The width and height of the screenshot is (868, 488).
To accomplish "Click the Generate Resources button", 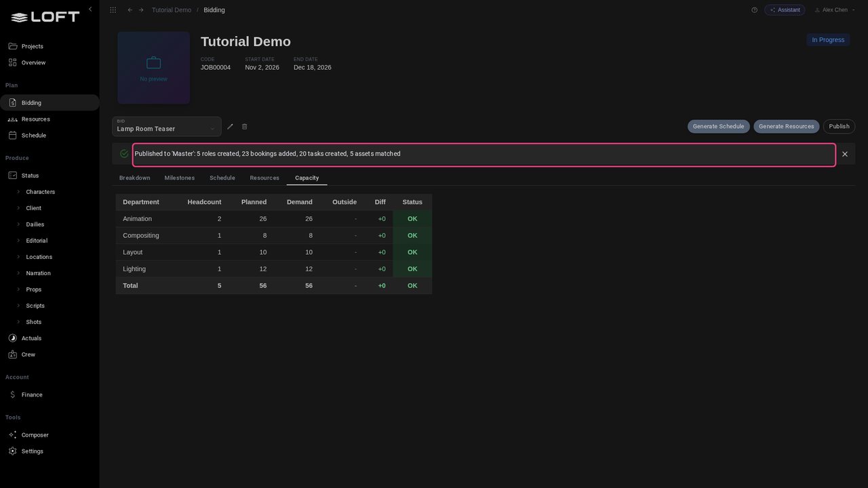I will pos(787,127).
